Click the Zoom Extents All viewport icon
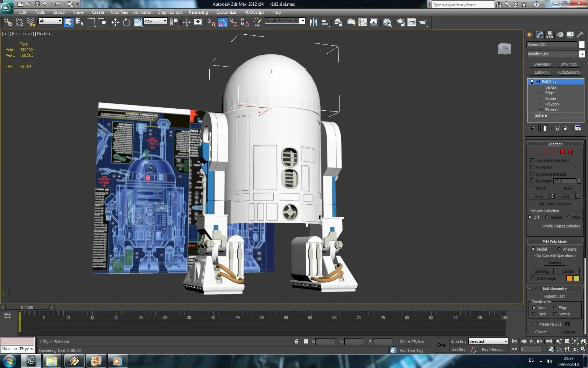 click(583, 341)
